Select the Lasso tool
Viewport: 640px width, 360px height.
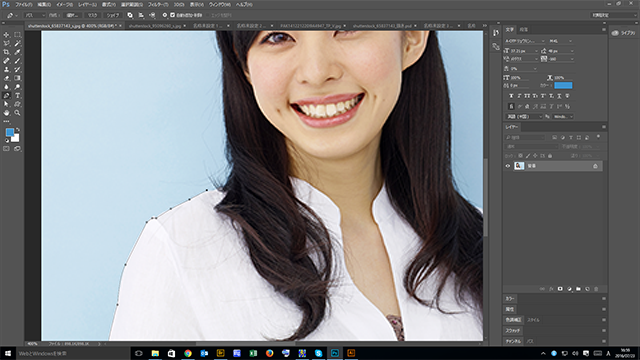coord(6,44)
